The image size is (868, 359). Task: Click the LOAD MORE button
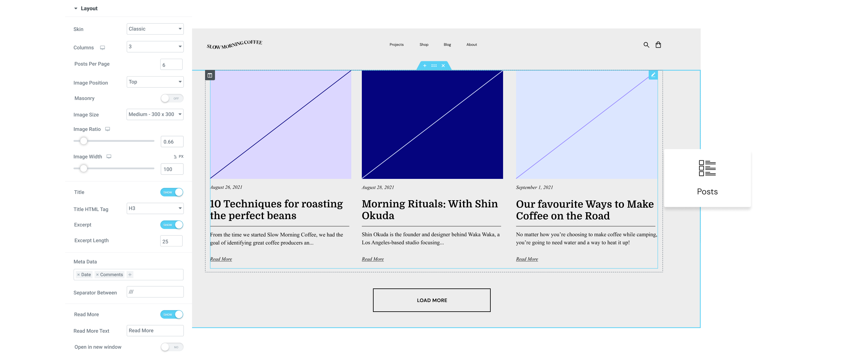coord(431,300)
